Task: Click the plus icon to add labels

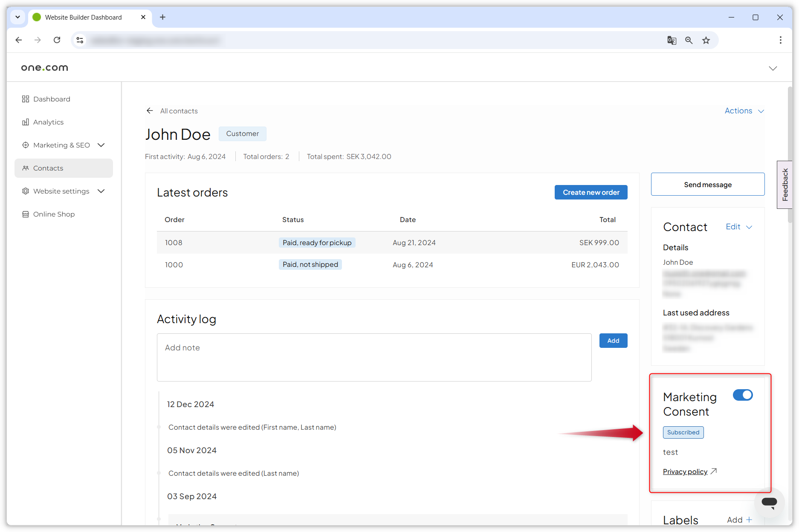Action: coord(749,520)
